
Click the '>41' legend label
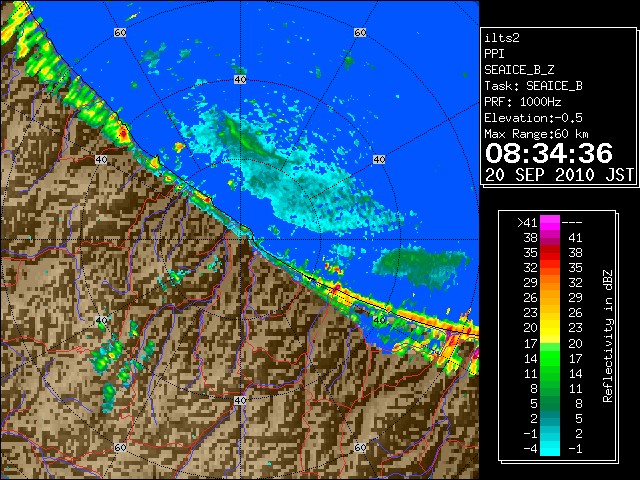[527, 222]
